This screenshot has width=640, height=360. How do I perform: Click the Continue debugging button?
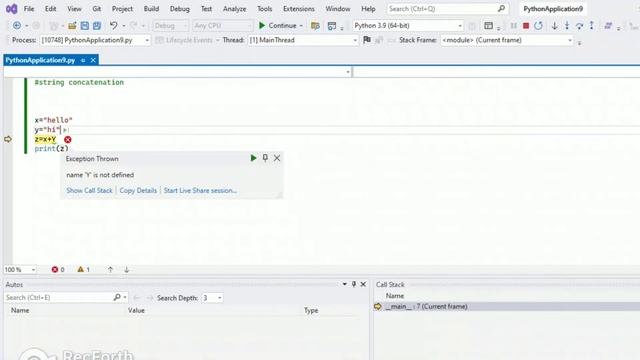tap(278, 25)
